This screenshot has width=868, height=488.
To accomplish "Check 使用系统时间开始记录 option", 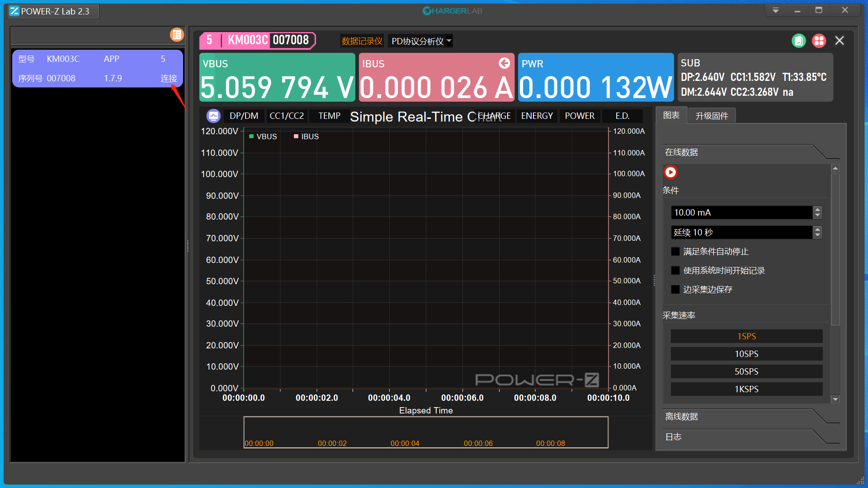I will [675, 271].
